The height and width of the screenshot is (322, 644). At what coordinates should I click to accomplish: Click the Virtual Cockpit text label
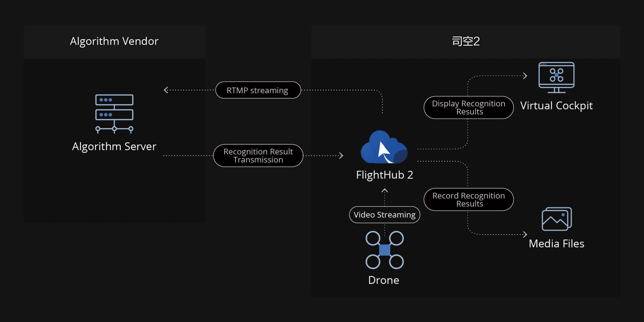(x=556, y=106)
